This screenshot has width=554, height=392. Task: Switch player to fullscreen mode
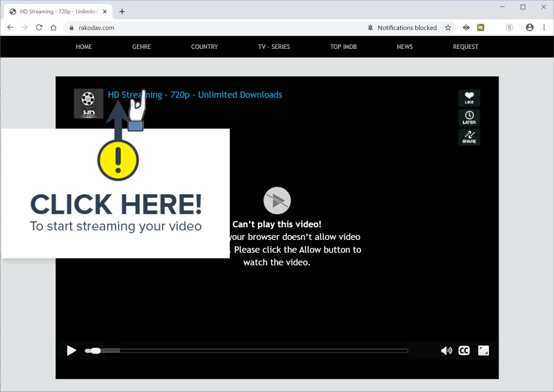pos(484,351)
